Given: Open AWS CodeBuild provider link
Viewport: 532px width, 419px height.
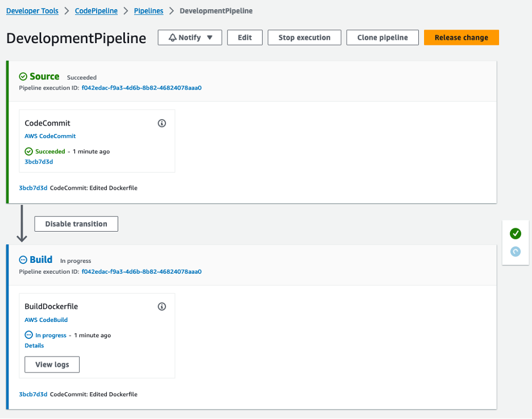Looking at the screenshot, I should (x=46, y=320).
